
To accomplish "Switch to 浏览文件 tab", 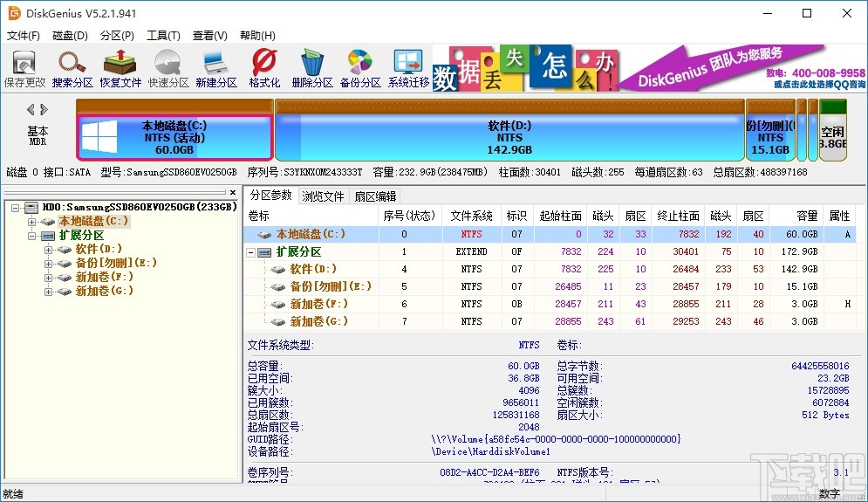I will coord(323,196).
